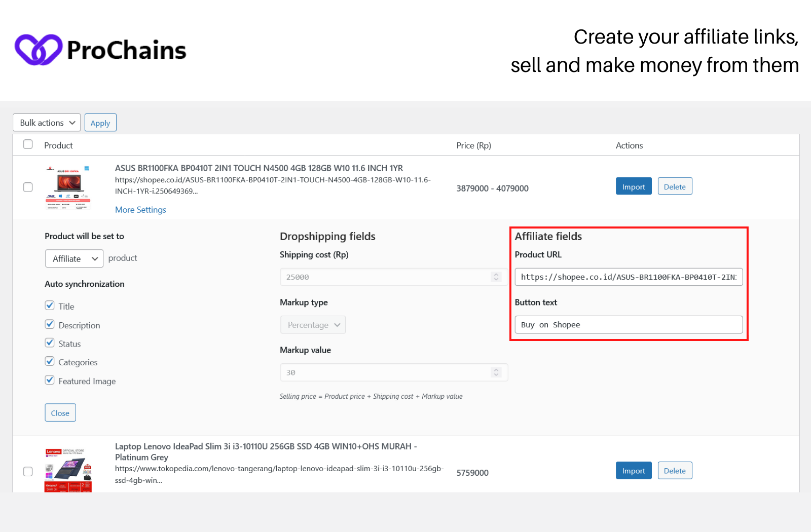Toggle the Featured Image sync checkbox
This screenshot has height=532, width=811.
50,380
